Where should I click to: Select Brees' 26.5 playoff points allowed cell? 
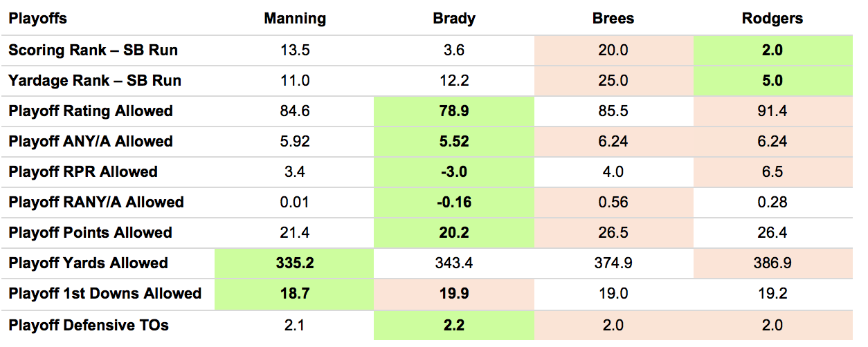point(613,233)
